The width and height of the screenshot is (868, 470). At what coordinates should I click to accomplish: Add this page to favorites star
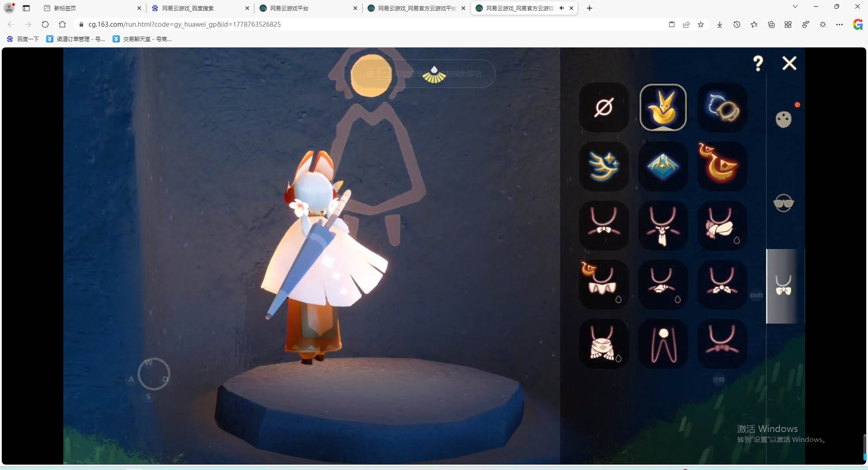(x=701, y=24)
